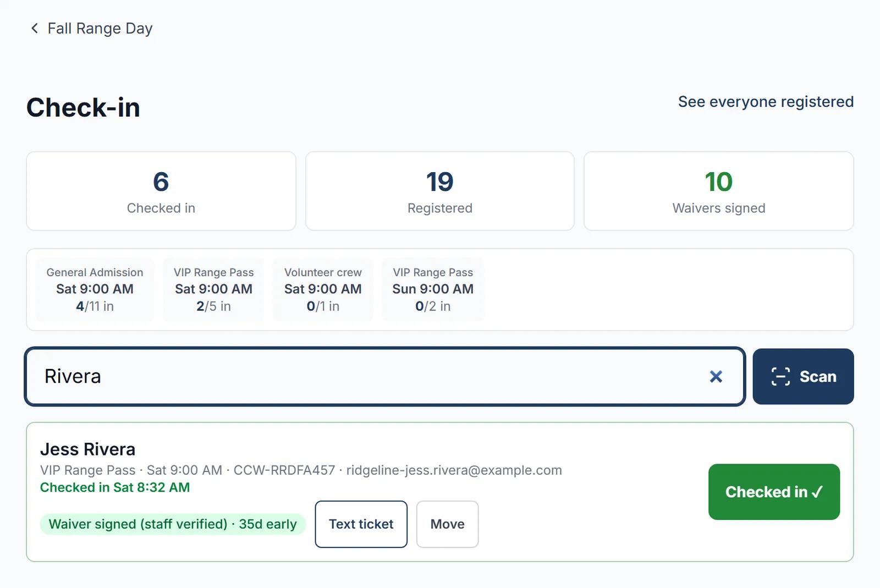Click the Jess Rivera name
Viewport: 880px width, 588px height.
(87, 449)
